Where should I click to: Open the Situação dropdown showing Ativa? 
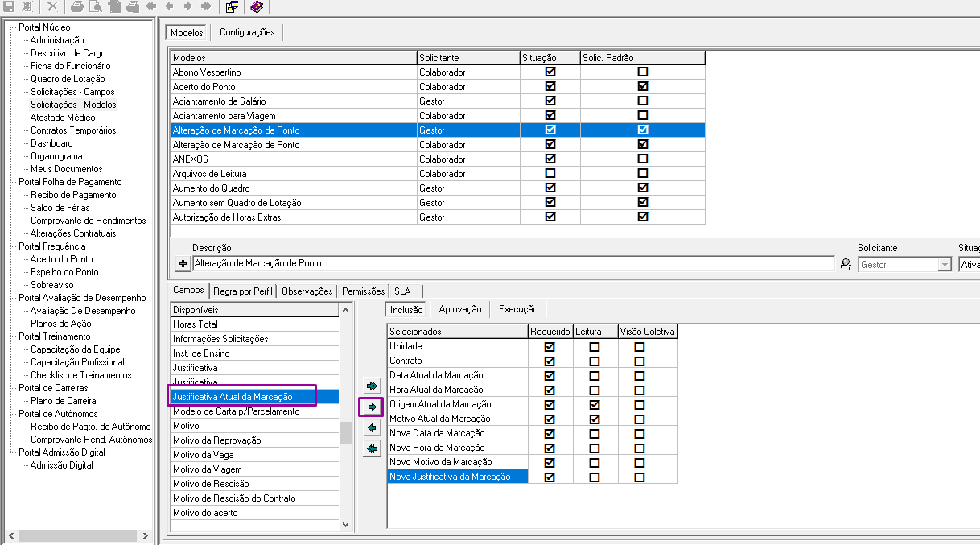pos(969,265)
